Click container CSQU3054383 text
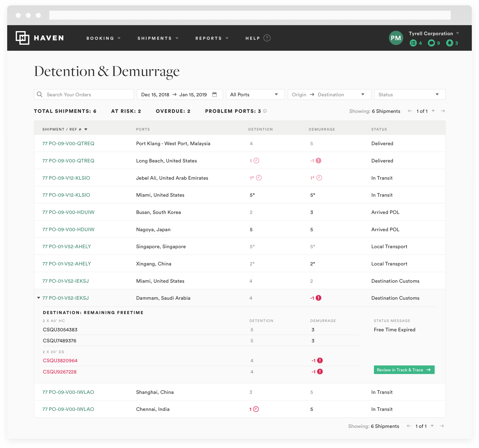479x448 pixels. (x=60, y=330)
